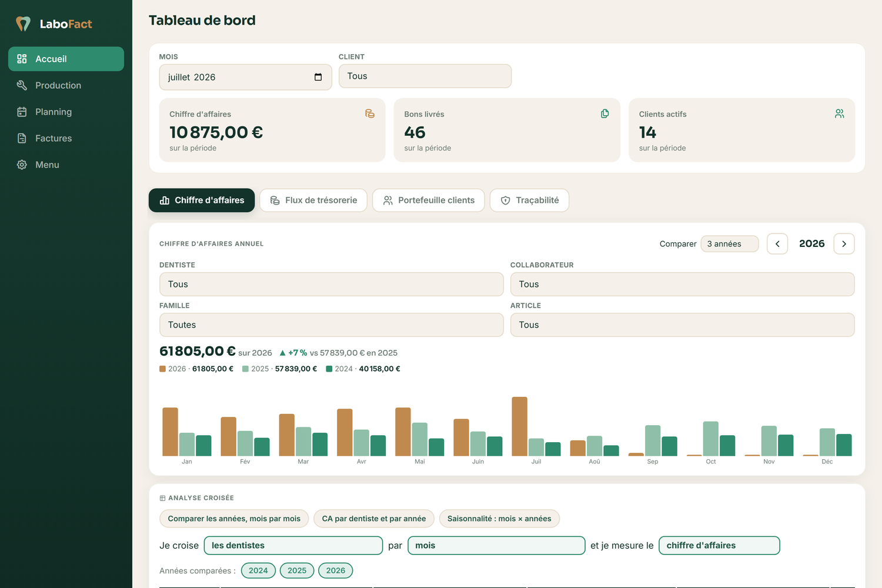Image resolution: width=882 pixels, height=588 pixels.
Task: Click the 2025 light green legend swatch
Action: (245, 369)
